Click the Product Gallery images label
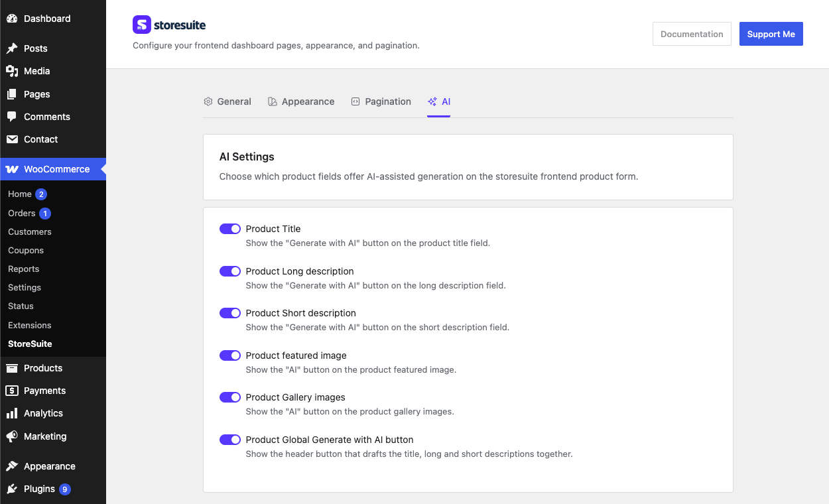The image size is (829, 504). pos(296,397)
